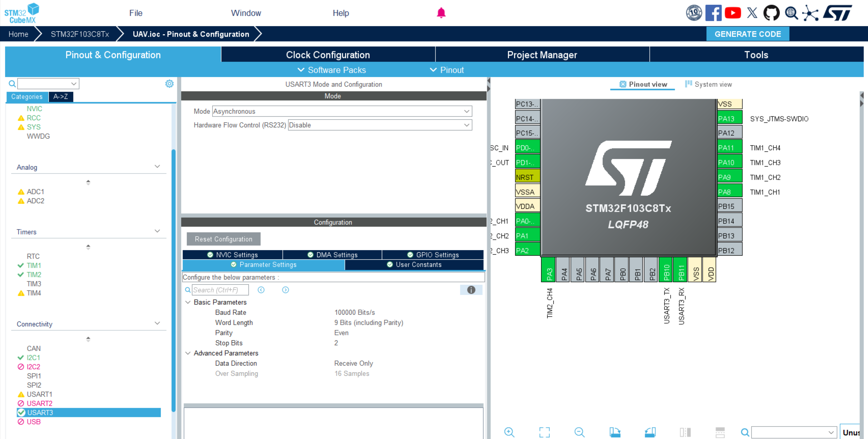Image resolution: width=868 pixels, height=439 pixels.
Task: Collapse the Advanced Parameters group
Action: coord(188,353)
